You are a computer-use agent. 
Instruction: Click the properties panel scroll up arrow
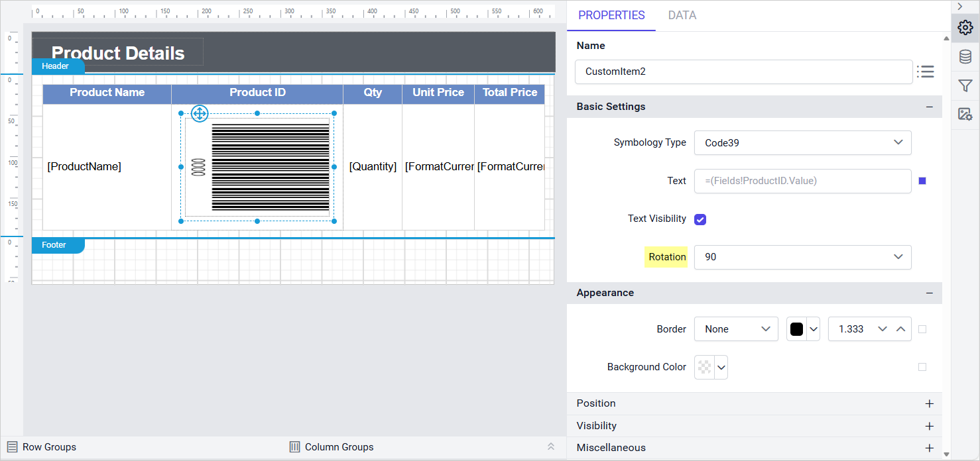pyautogui.click(x=946, y=38)
